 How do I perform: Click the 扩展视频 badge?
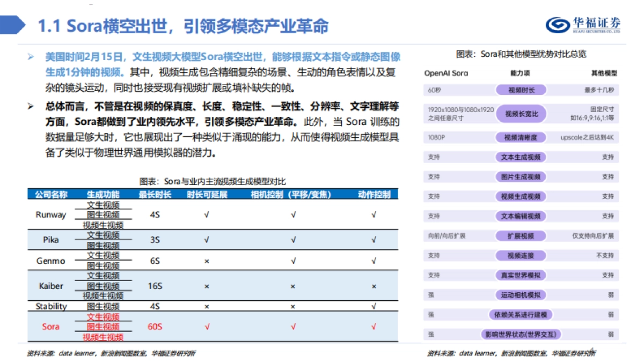click(x=521, y=235)
